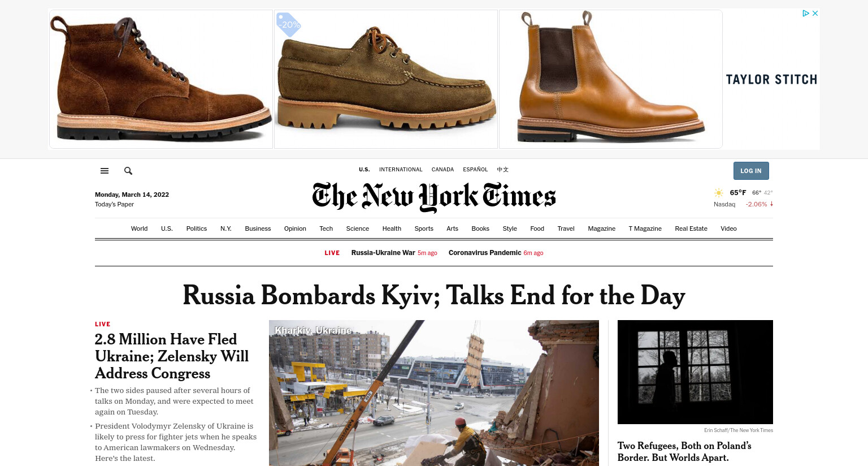Close the Taylor Stitch ad
Screen dimensions: 868x466
coord(815,13)
